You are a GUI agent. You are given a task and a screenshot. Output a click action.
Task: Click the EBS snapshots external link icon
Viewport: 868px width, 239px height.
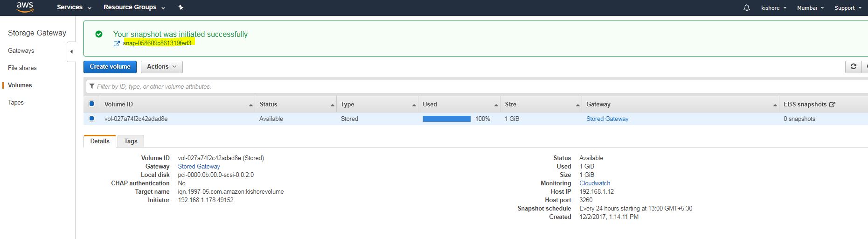[x=832, y=105]
